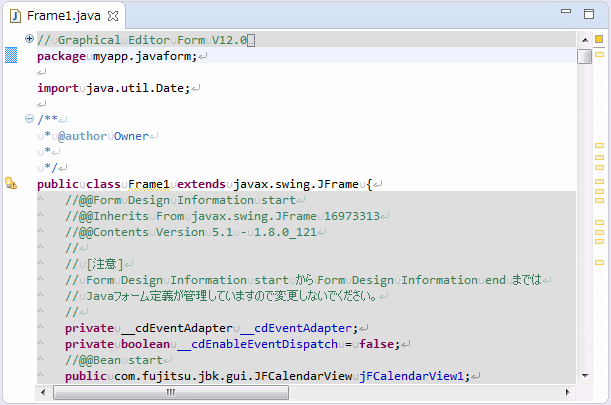This screenshot has height=405, width=611.
Task: Click the yellow summary square atop overview ruler
Action: (x=599, y=39)
